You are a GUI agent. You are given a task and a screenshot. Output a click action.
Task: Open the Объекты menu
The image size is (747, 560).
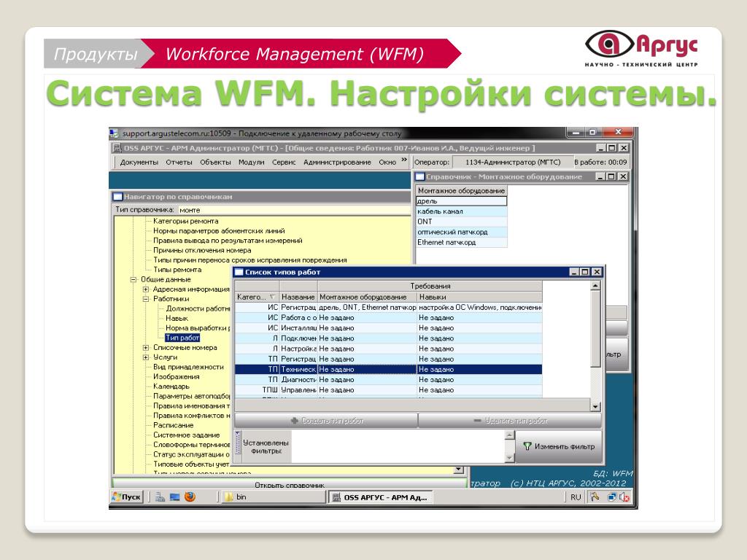[215, 163]
